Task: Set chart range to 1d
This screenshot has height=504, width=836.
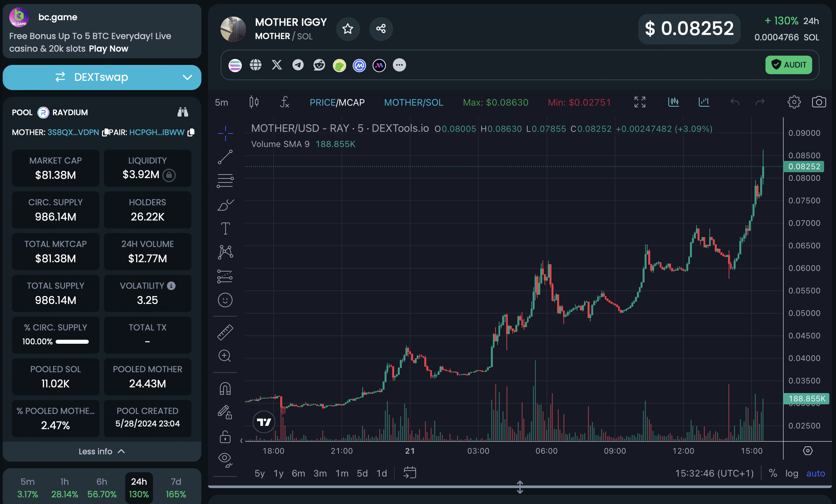Action: point(382,474)
